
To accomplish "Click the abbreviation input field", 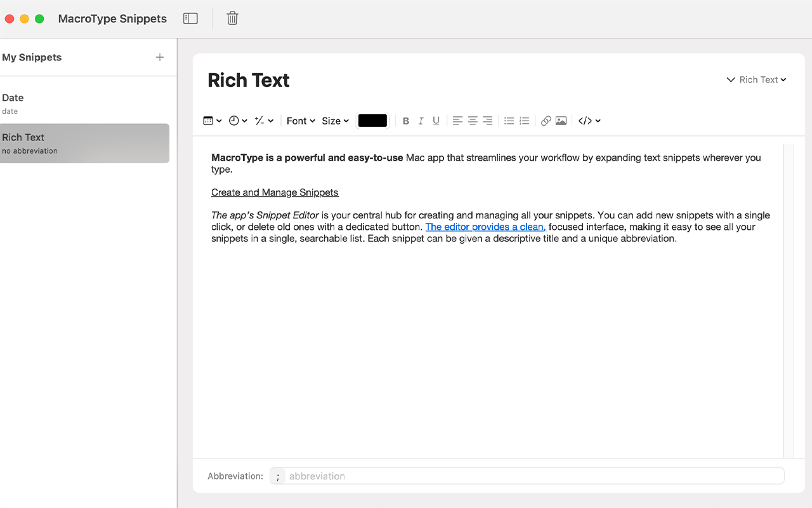I will (535, 476).
